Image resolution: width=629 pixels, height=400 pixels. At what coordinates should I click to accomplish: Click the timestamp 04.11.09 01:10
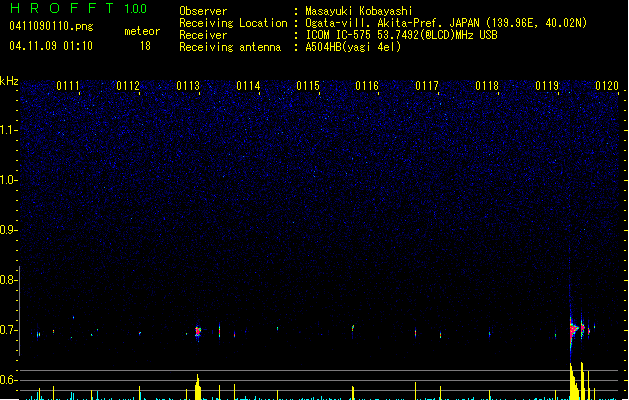[51, 46]
